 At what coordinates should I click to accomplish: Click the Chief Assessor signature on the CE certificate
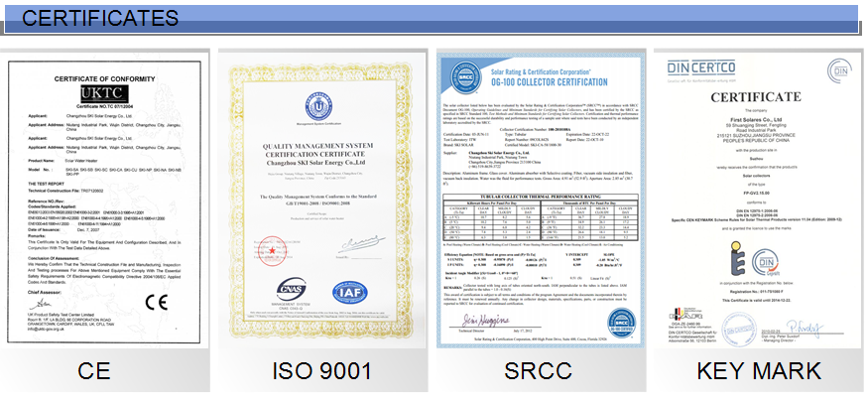(x=40, y=305)
